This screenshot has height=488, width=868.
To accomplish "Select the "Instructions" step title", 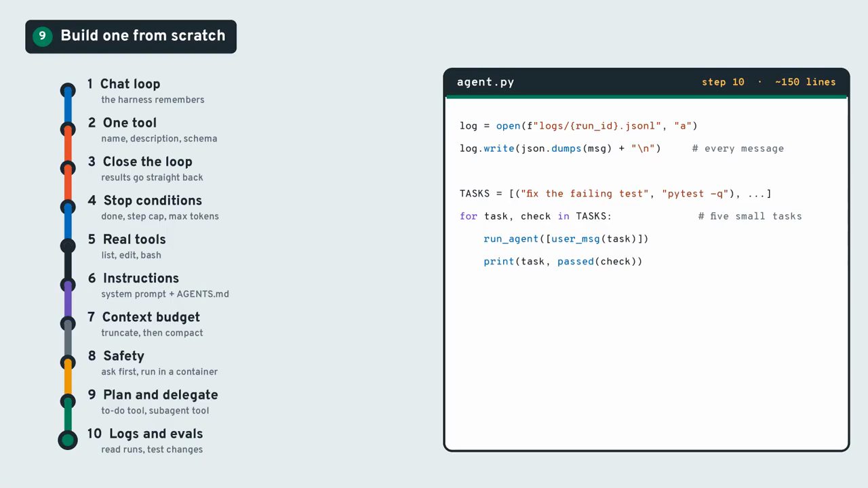I will (x=141, y=279).
